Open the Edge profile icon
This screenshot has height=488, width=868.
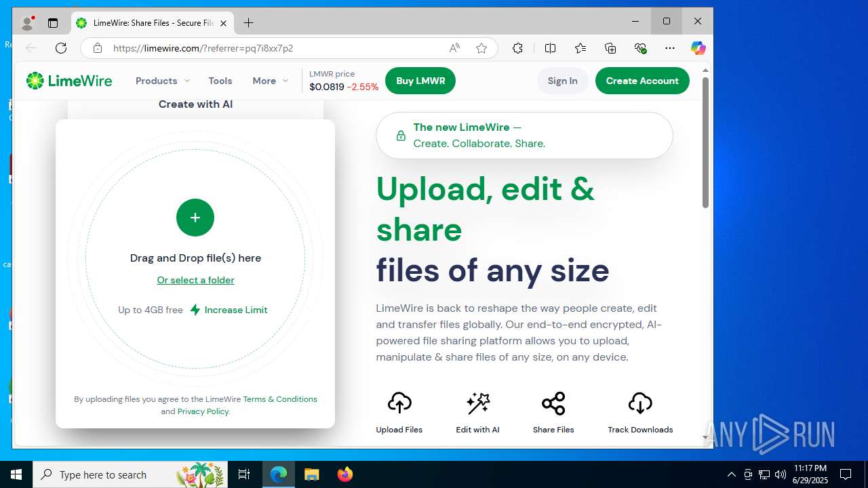click(28, 23)
